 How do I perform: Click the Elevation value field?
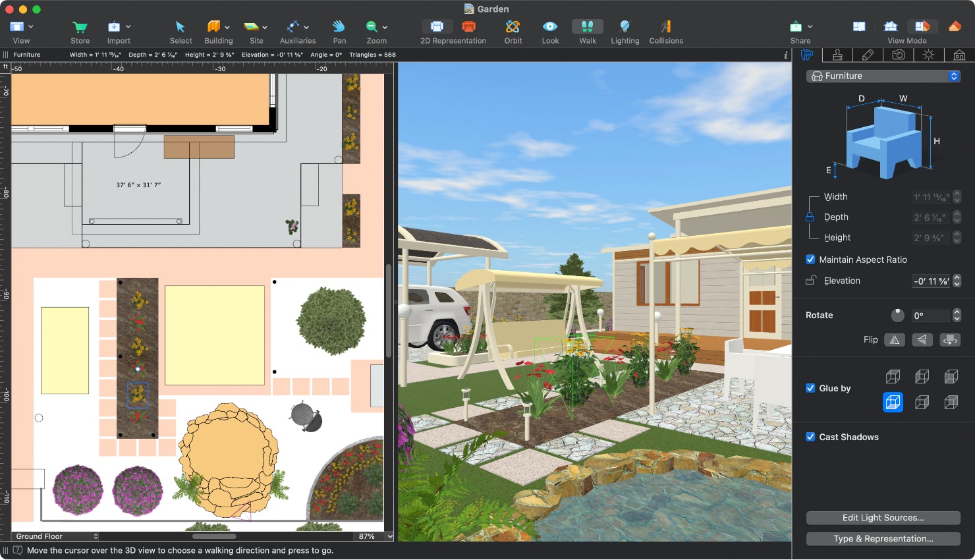931,281
